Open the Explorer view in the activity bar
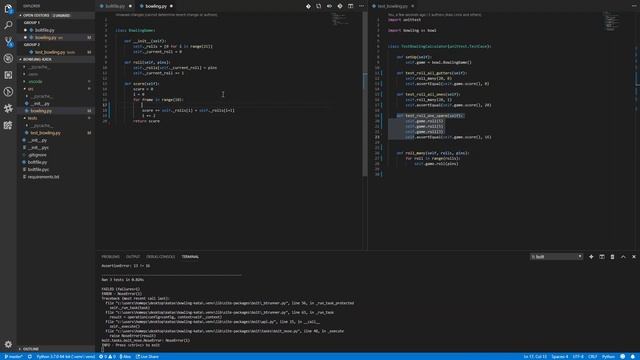Viewport: 640px width, 360px height. pos(8,9)
